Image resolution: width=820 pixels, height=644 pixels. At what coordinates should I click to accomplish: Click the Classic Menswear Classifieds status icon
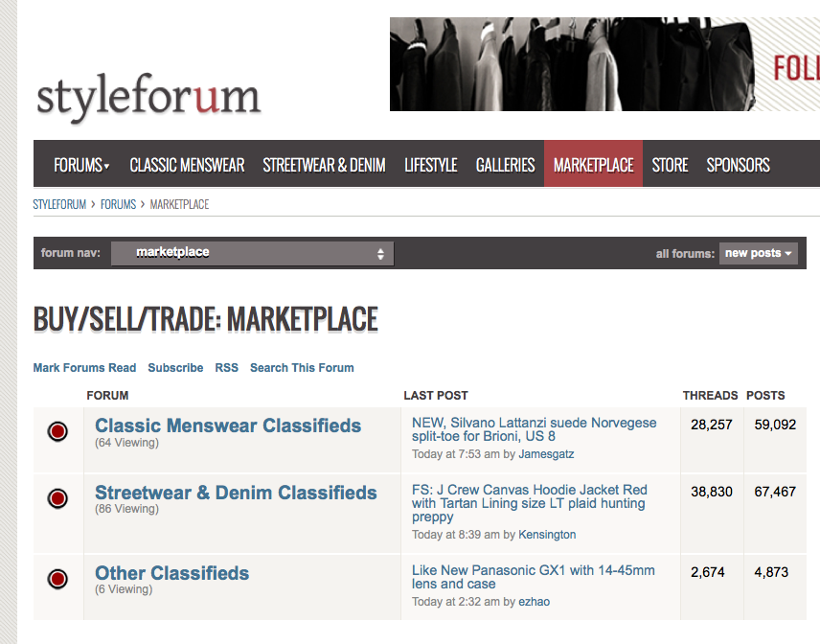pos(57,432)
